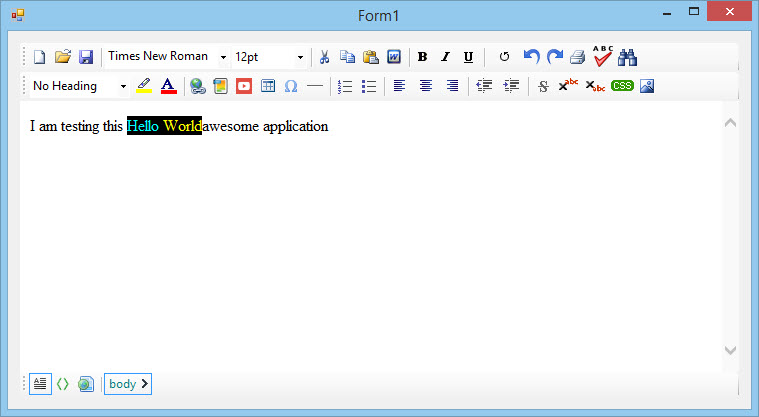Insert image with picture icon
Screen dimensions: 759x417
click(x=647, y=86)
